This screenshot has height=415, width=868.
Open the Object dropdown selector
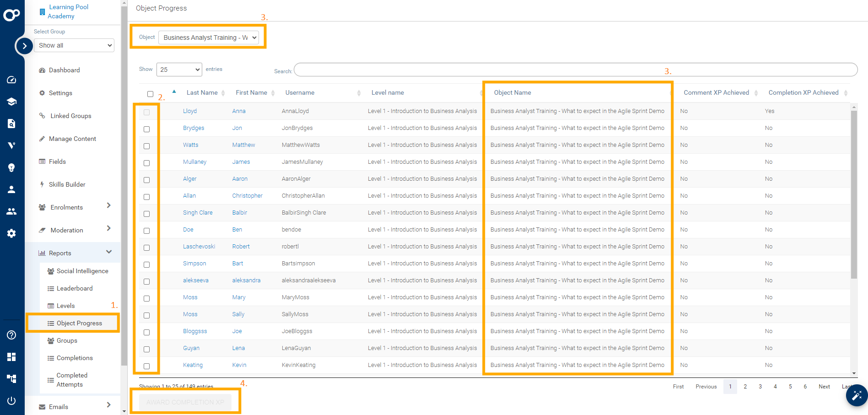209,38
